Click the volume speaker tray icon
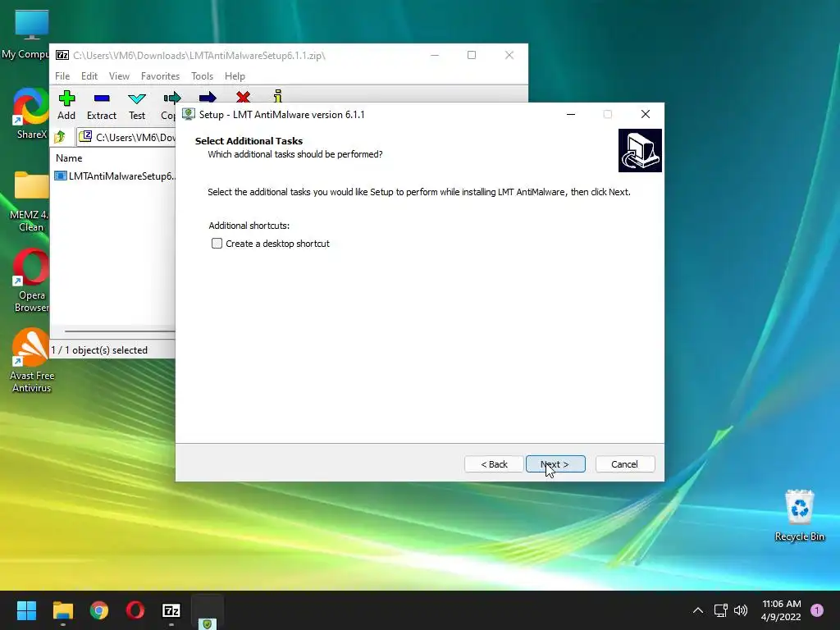This screenshot has width=840, height=630. 741,610
